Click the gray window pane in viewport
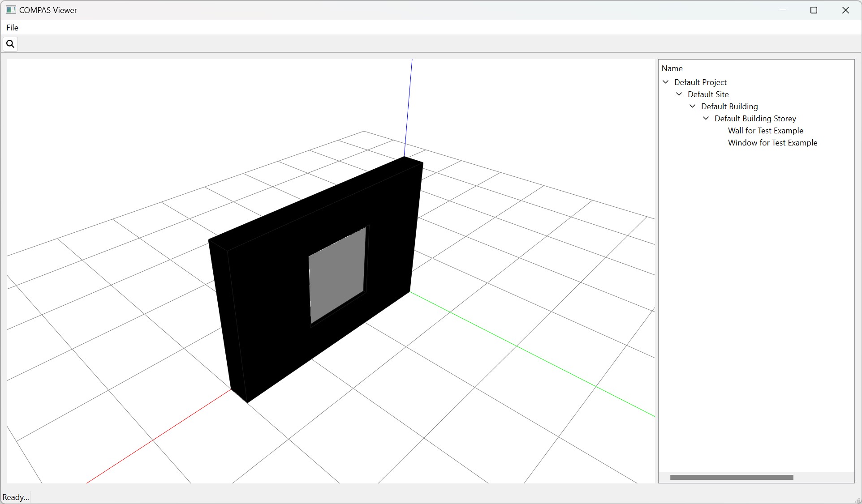Image resolution: width=862 pixels, height=504 pixels. coord(337,274)
